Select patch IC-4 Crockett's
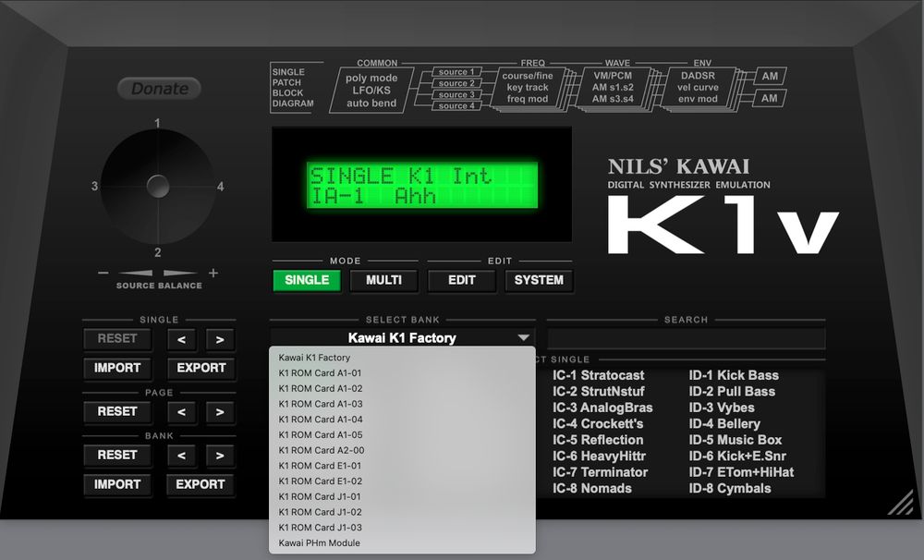Screen dimensions: 924x560 click(x=598, y=424)
